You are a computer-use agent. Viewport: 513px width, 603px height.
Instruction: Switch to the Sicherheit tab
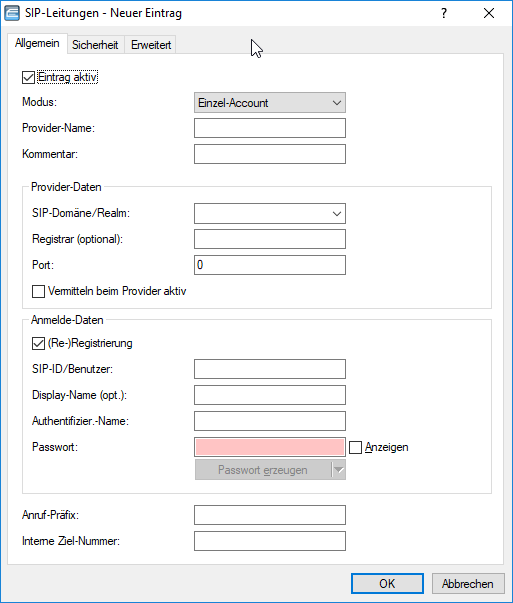pos(95,45)
